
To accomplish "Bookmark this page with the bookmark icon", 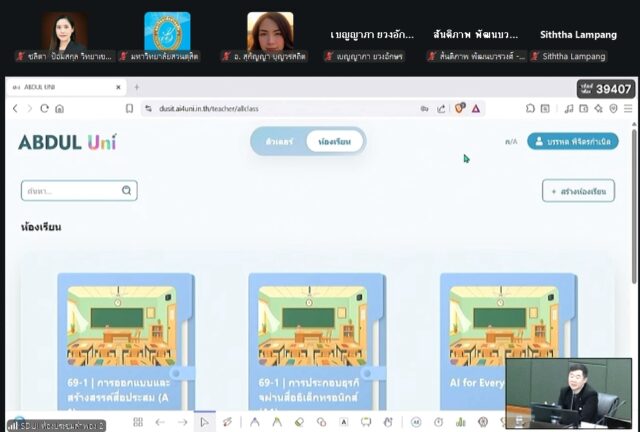I will 129,109.
